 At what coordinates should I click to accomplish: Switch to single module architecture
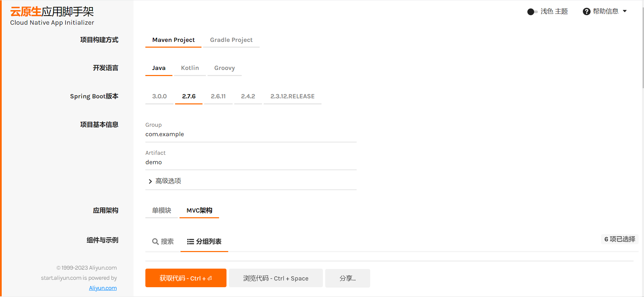pos(162,211)
